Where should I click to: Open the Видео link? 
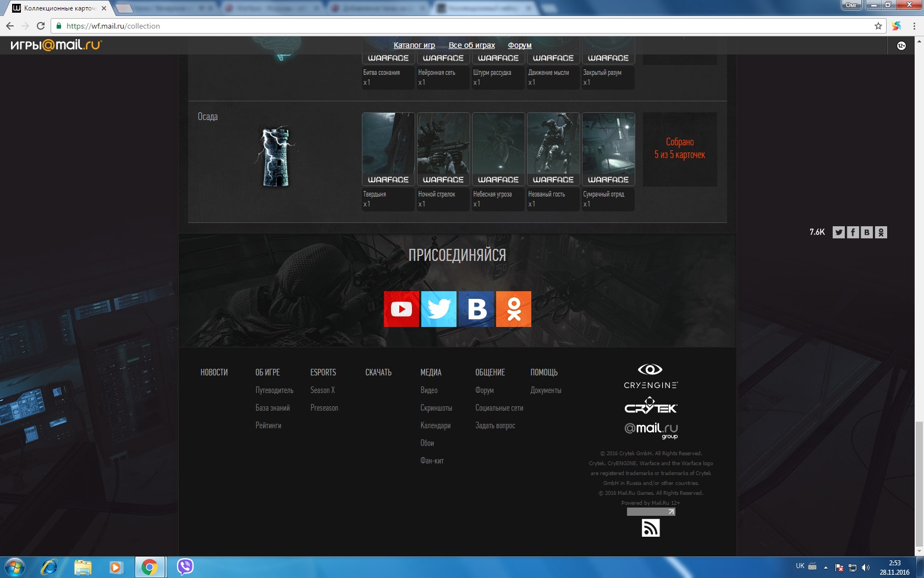coord(429,390)
